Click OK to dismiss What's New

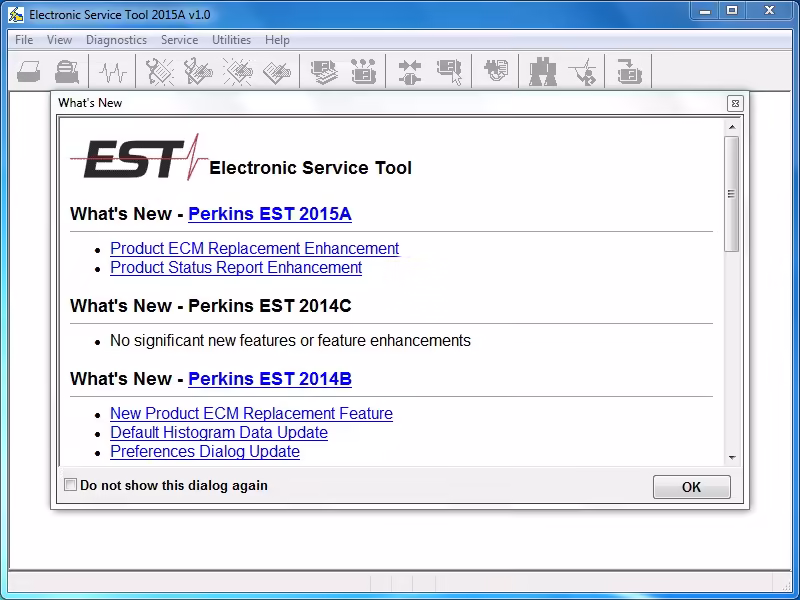[691, 487]
